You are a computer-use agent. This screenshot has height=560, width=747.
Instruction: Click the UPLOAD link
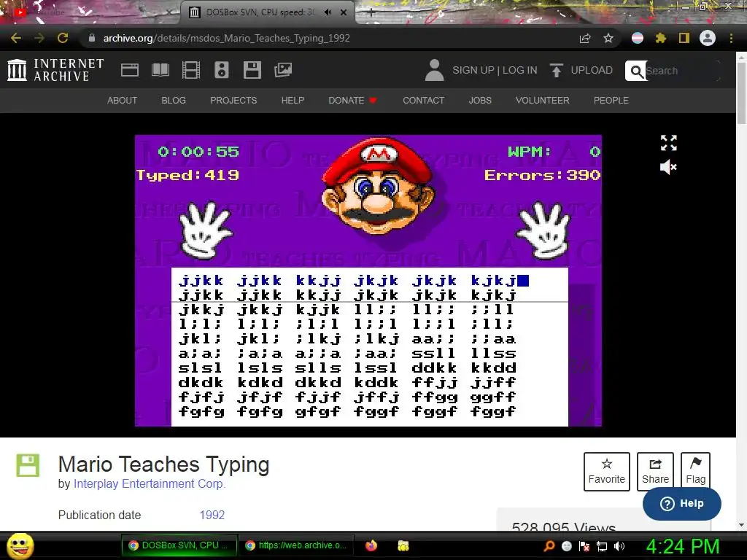592,70
